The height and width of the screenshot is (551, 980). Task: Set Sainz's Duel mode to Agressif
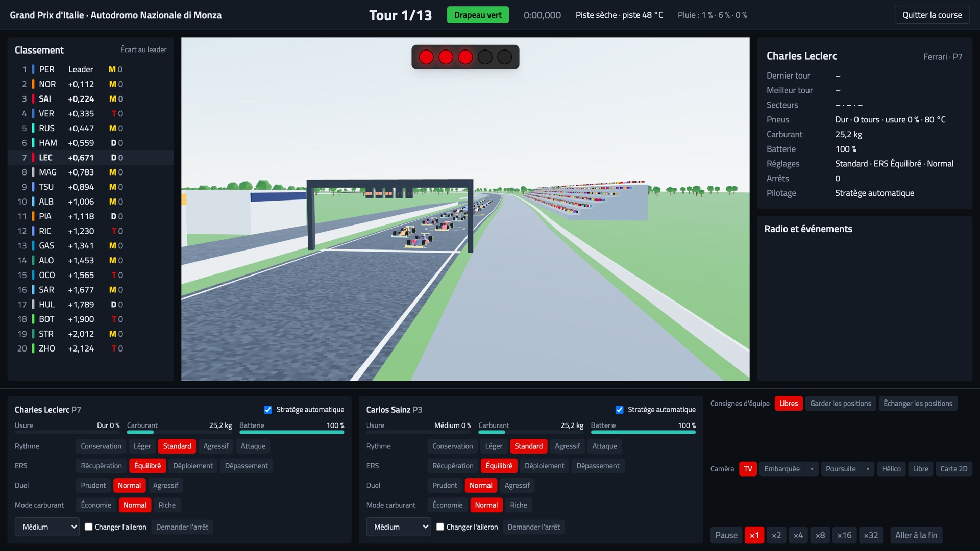(517, 485)
